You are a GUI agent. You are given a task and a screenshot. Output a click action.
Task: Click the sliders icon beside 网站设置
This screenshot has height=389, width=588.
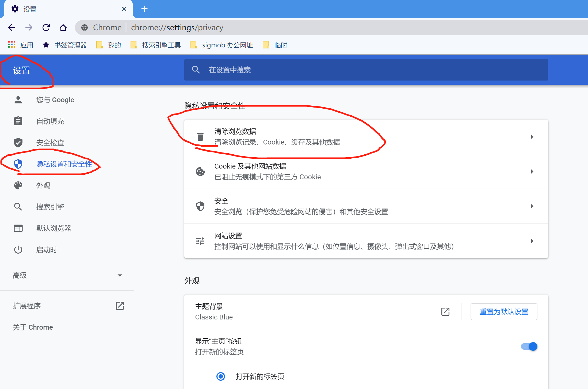pos(200,241)
